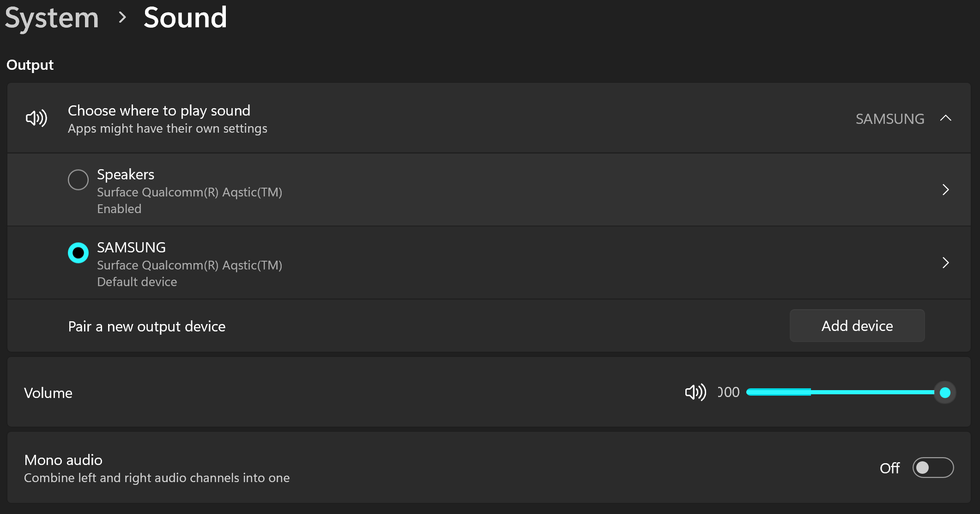
Task: Open Speakers properties via its right arrow
Action: [945, 190]
